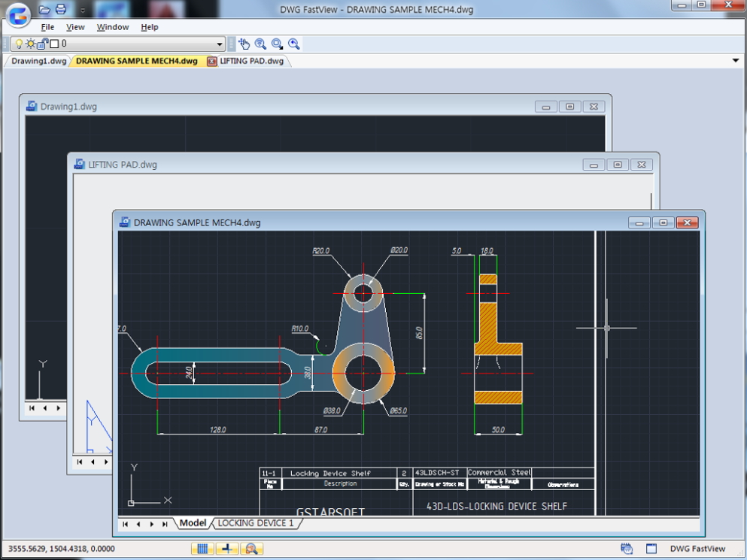Minimize the DRAWING SAMPLE MECH4.dwg child window

[x=639, y=222]
